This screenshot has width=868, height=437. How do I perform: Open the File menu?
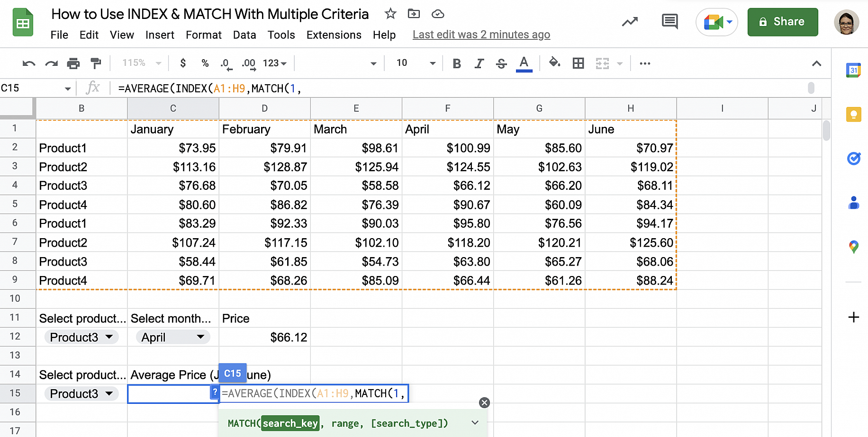click(59, 35)
